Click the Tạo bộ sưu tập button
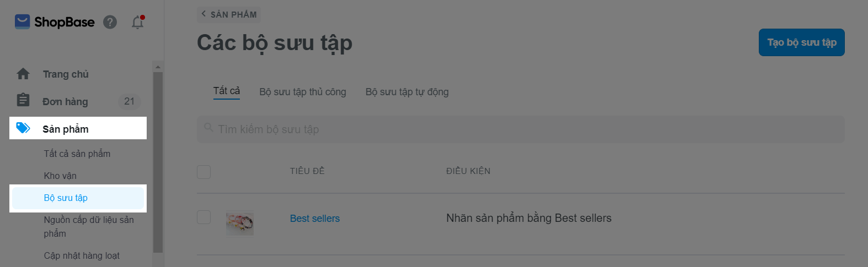 tap(801, 42)
